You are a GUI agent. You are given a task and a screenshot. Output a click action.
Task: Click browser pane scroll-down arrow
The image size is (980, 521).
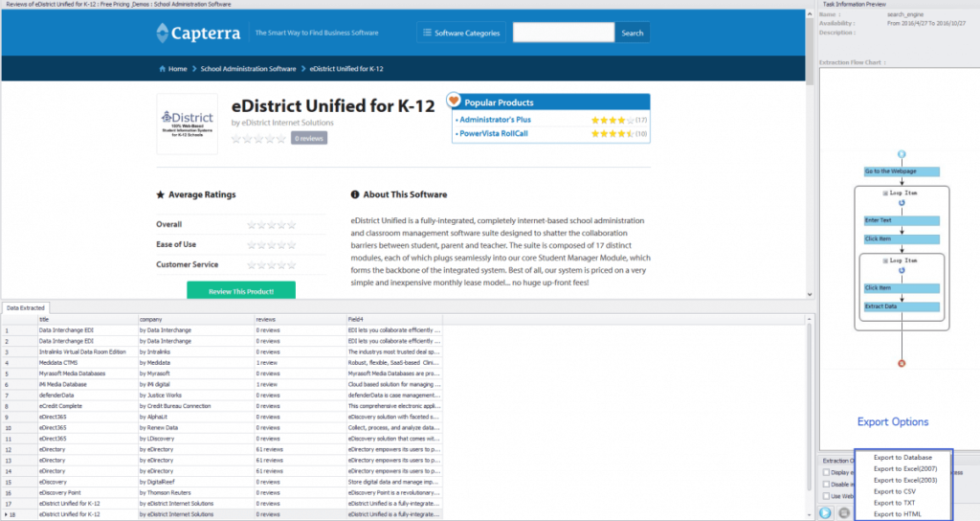tap(810, 295)
